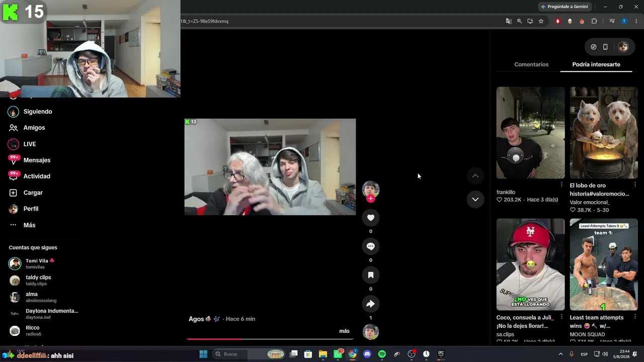This screenshot has height=362, width=644.
Task: Share the video using the arrow icon
Action: (371, 304)
